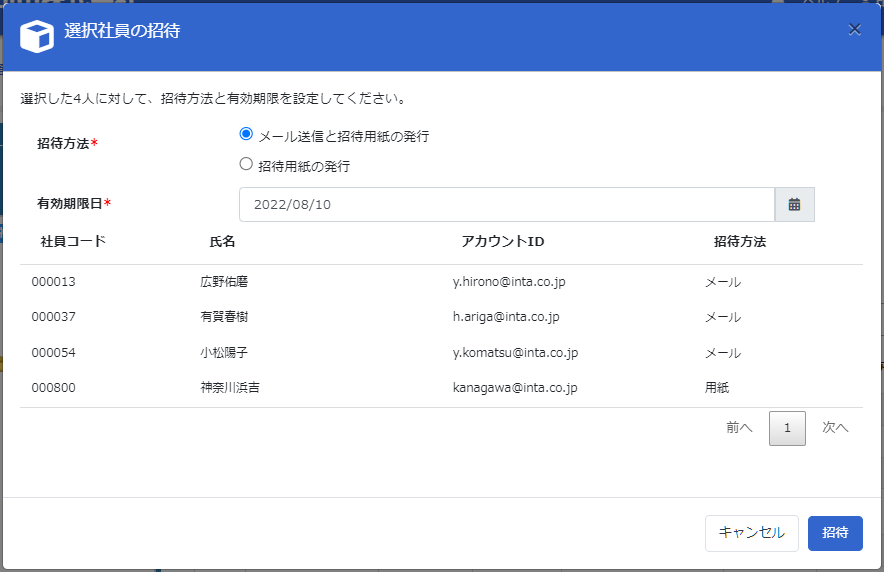The image size is (884, 572).
Task: Click email y.komatsu@inta.co.jp
Action: pyautogui.click(x=515, y=353)
